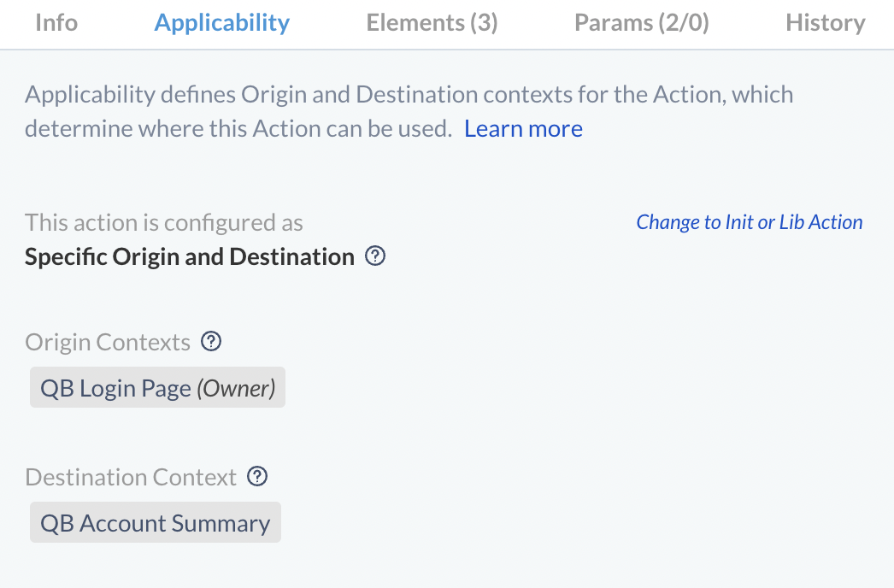This screenshot has height=588, width=894.
Task: View the Params (2/0) tab
Action: pyautogui.click(x=641, y=23)
